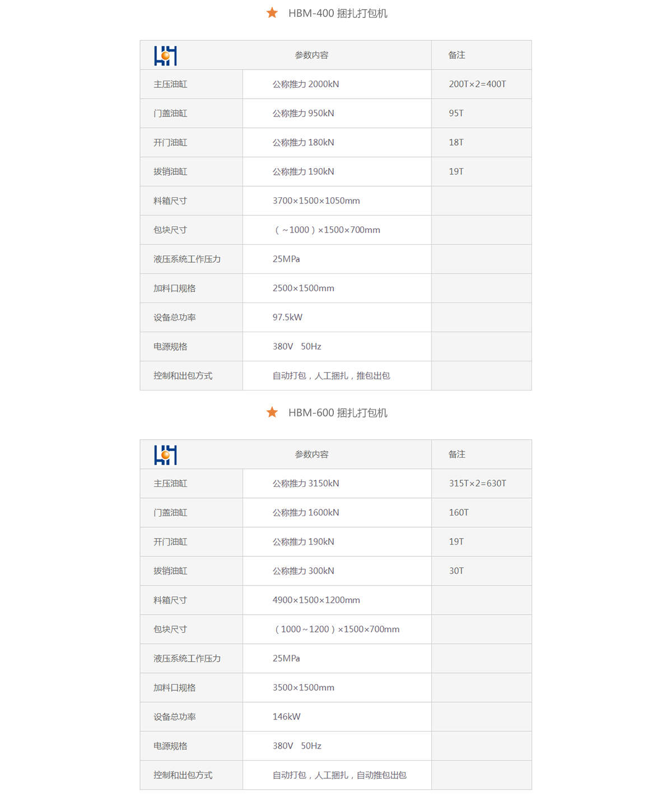Click the orange star beside HBM-400 title
672x804 pixels.
pos(272,13)
